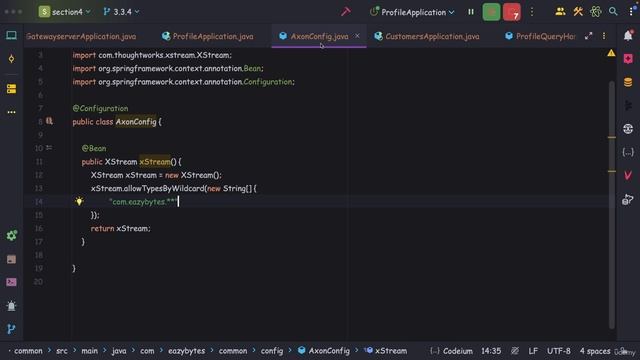
Task: Click breadcrumb 'eazybytes' package
Action: pyautogui.click(x=187, y=351)
